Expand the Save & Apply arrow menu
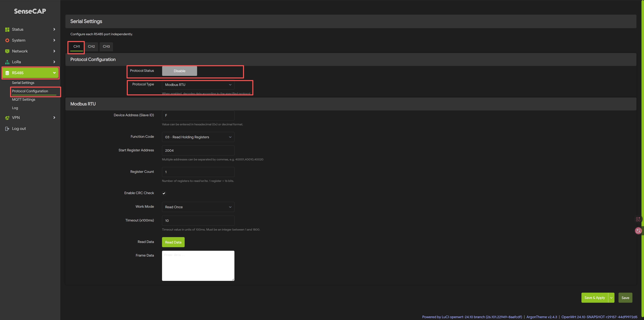The width and height of the screenshot is (644, 320). pyautogui.click(x=611, y=298)
